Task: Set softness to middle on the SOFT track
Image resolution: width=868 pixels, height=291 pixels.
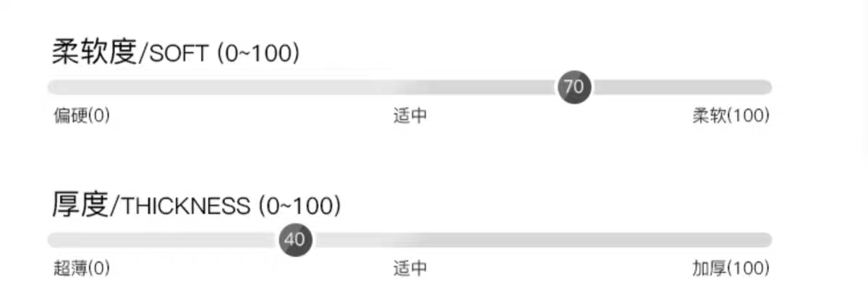Action: [410, 87]
